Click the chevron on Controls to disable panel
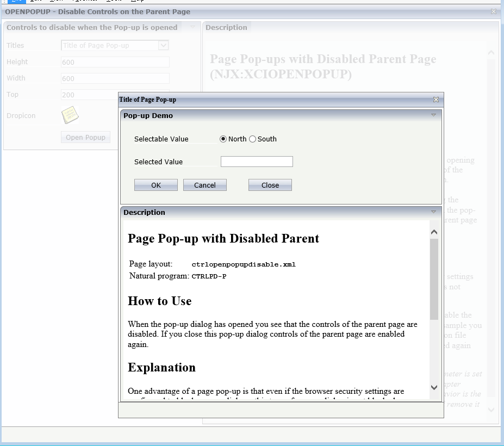 pyautogui.click(x=192, y=27)
